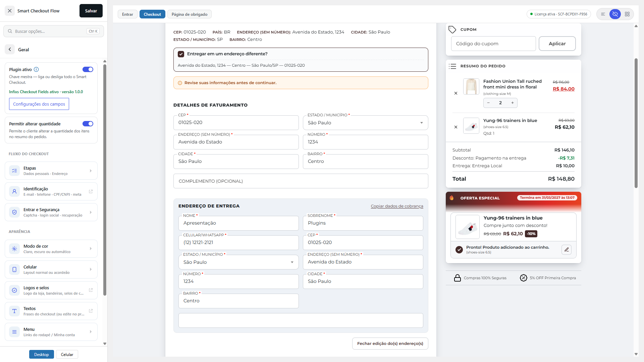Remove Fashion Union dress from order
This screenshot has height=362, width=644.
tap(456, 93)
